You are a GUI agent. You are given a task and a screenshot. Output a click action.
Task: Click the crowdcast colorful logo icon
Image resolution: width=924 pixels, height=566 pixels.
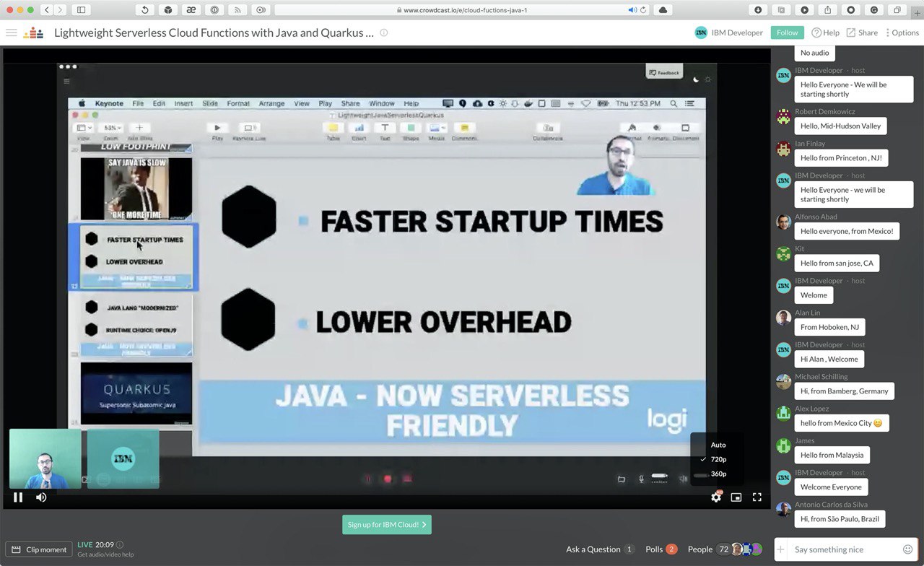[x=33, y=32]
